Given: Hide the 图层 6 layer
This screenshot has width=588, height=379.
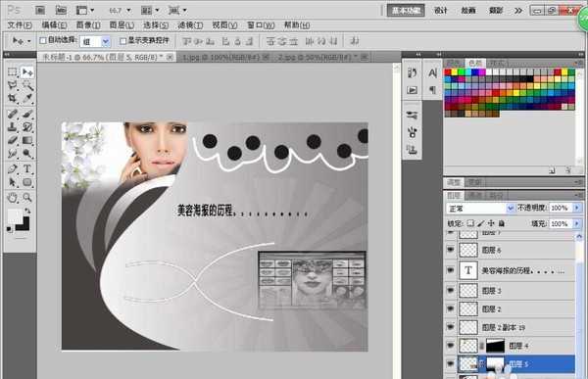Looking at the screenshot, I should [451, 250].
